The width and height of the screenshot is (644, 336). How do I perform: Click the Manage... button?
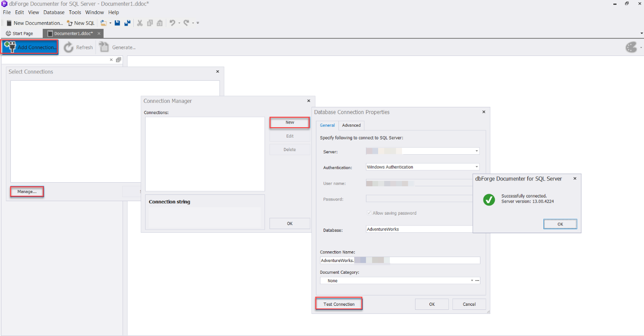(x=27, y=192)
